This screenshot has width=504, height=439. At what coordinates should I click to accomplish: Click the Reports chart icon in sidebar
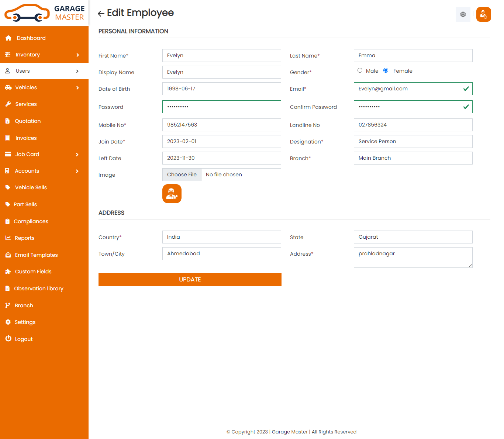(8, 238)
